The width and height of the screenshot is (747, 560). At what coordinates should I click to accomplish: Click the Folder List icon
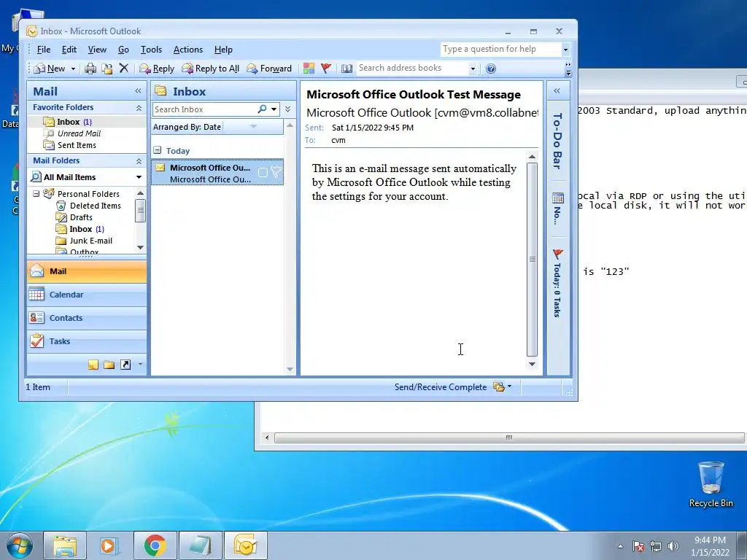click(109, 365)
